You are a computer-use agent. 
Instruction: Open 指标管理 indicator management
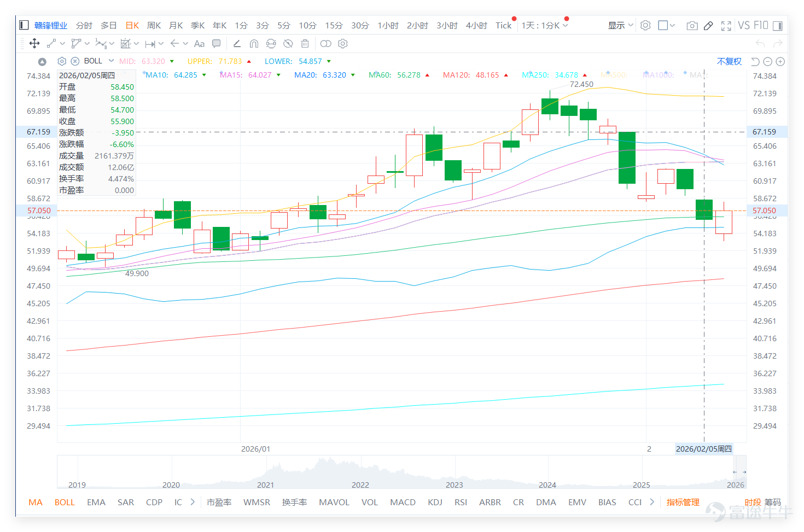[683, 502]
